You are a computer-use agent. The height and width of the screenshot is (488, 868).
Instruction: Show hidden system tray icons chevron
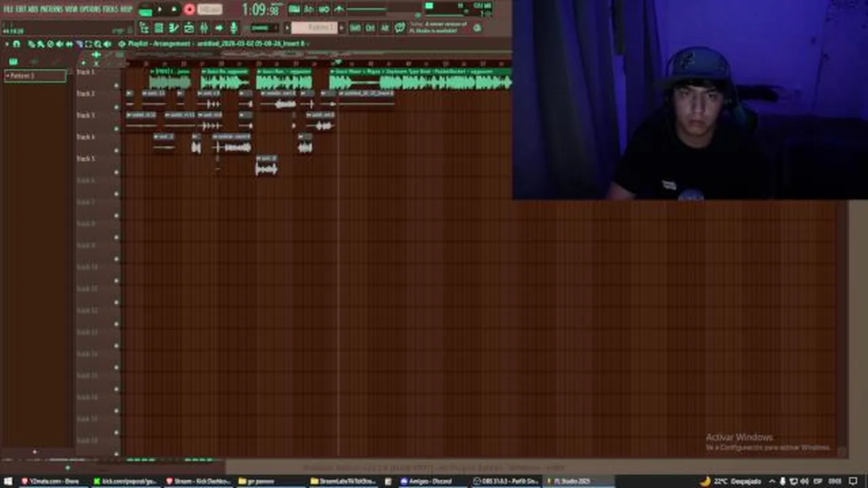(772, 481)
